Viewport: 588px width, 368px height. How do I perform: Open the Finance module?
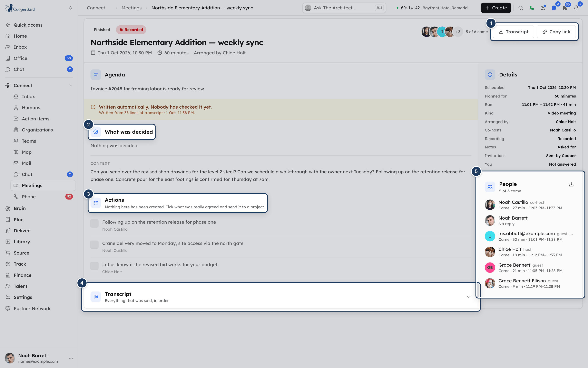(39, 275)
